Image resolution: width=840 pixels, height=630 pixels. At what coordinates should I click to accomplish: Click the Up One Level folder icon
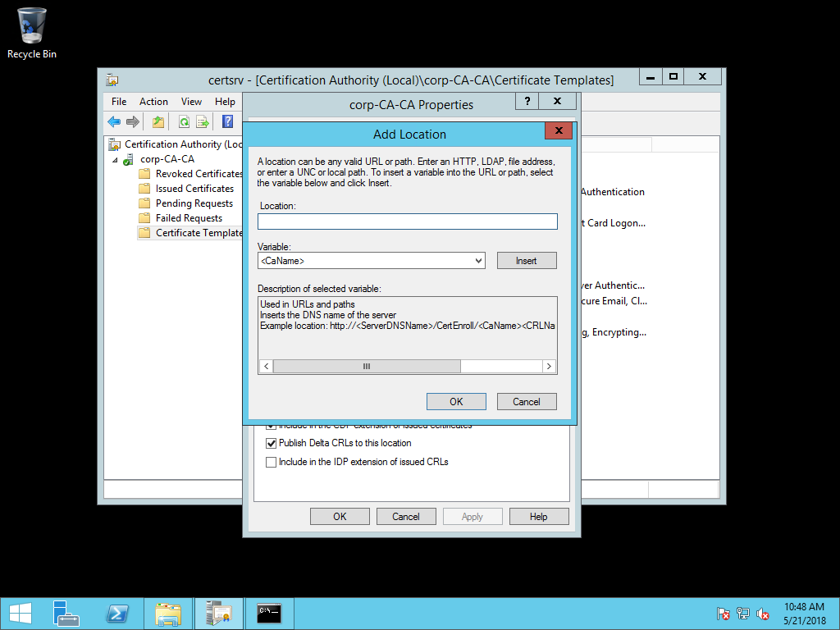(x=157, y=121)
